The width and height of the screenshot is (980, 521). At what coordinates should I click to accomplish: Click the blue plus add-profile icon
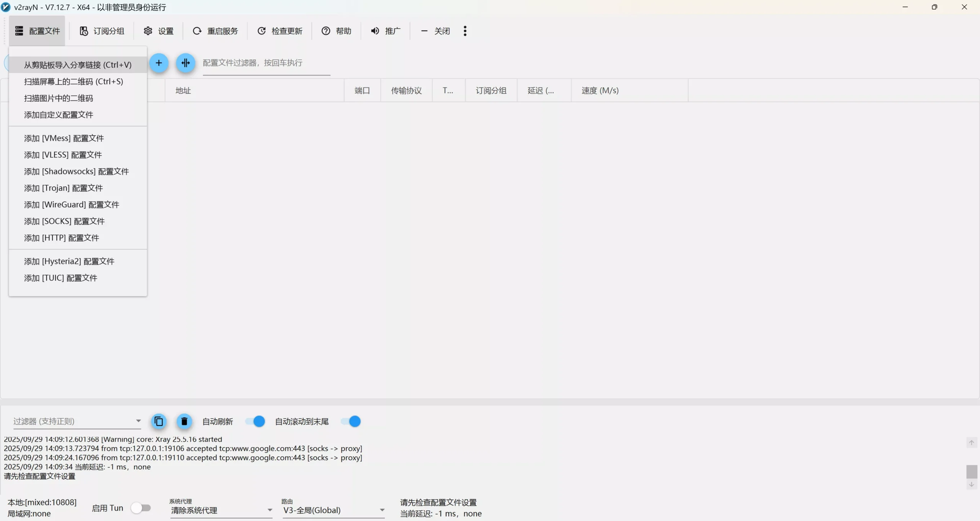pos(158,63)
